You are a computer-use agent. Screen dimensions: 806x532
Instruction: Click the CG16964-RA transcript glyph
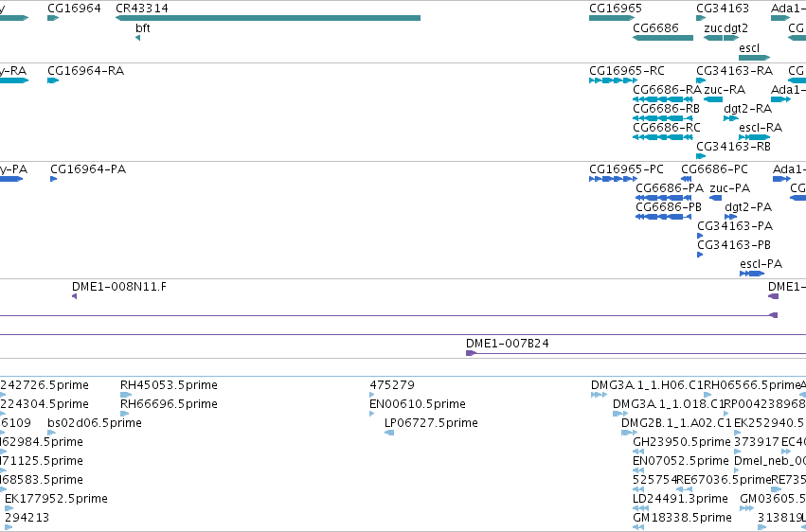[x=53, y=80]
